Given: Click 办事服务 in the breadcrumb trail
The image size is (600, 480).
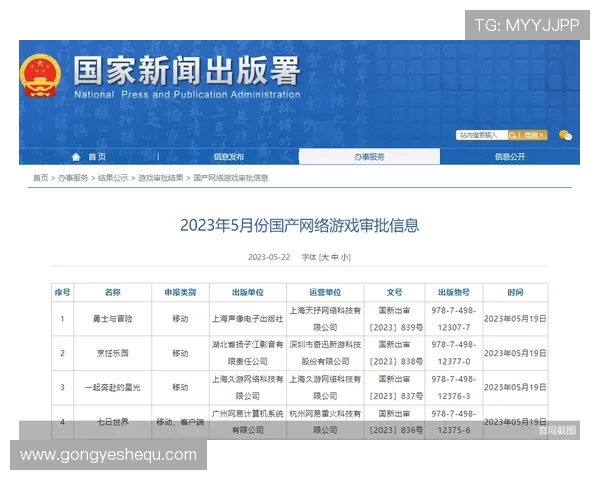Looking at the screenshot, I should 73,178.
